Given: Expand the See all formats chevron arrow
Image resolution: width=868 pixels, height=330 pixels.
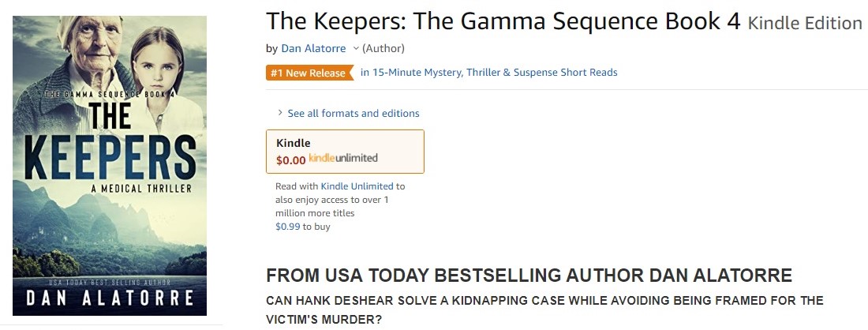Looking at the screenshot, I should tap(280, 113).
